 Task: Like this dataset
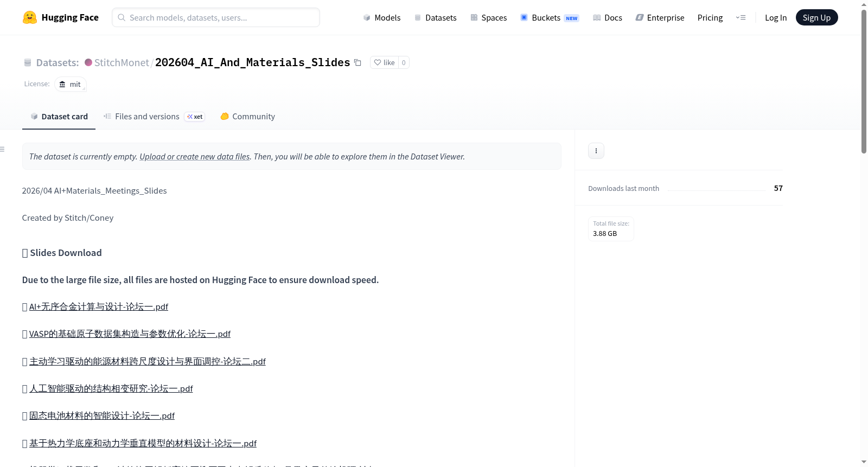(x=384, y=62)
